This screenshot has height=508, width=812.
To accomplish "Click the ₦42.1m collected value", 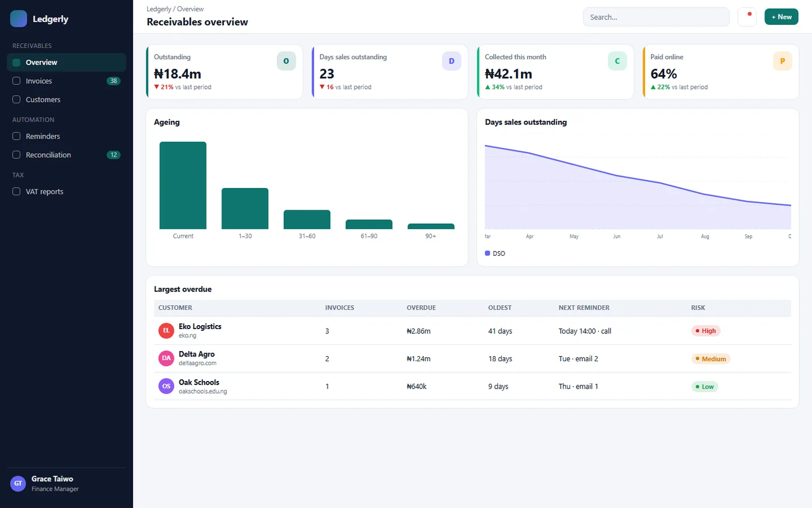I will point(509,74).
